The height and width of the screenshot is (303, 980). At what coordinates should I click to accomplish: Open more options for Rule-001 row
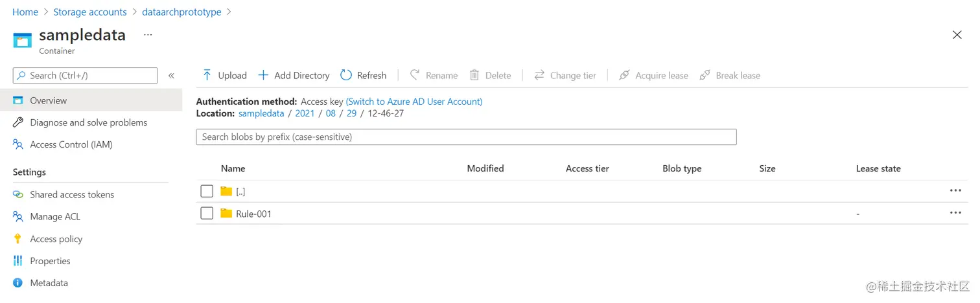pyautogui.click(x=955, y=212)
